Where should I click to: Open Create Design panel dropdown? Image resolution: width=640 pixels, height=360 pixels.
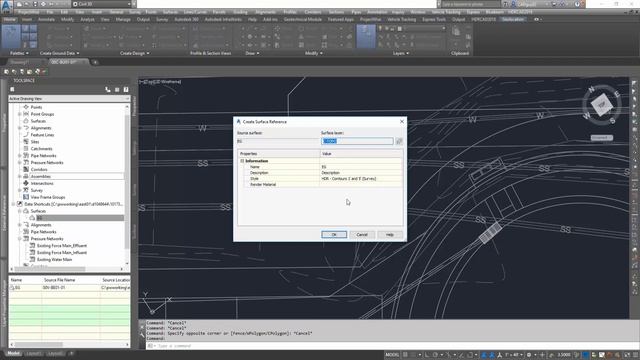point(134,53)
